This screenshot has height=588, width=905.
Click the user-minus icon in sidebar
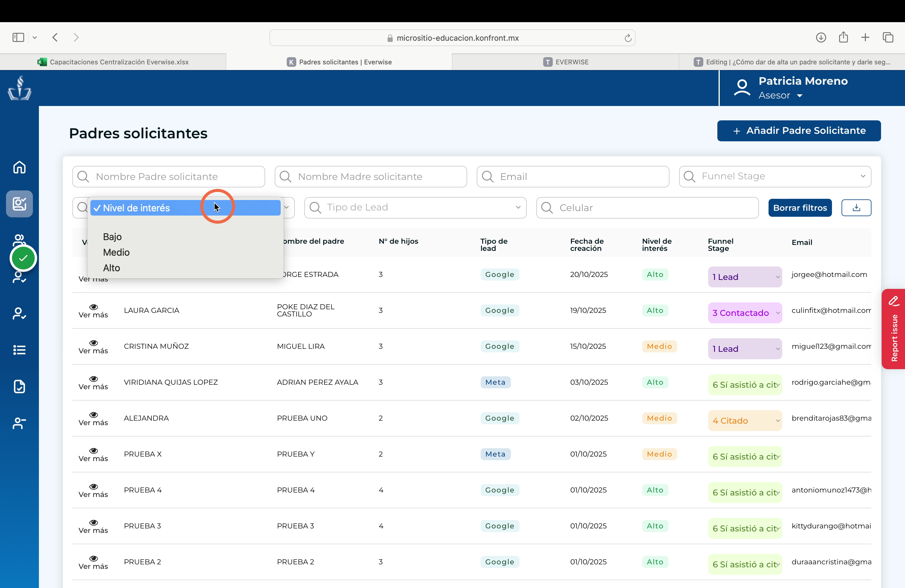(x=19, y=423)
